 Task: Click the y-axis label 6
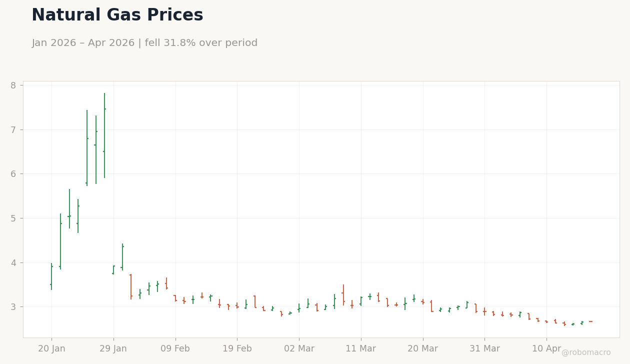click(13, 174)
